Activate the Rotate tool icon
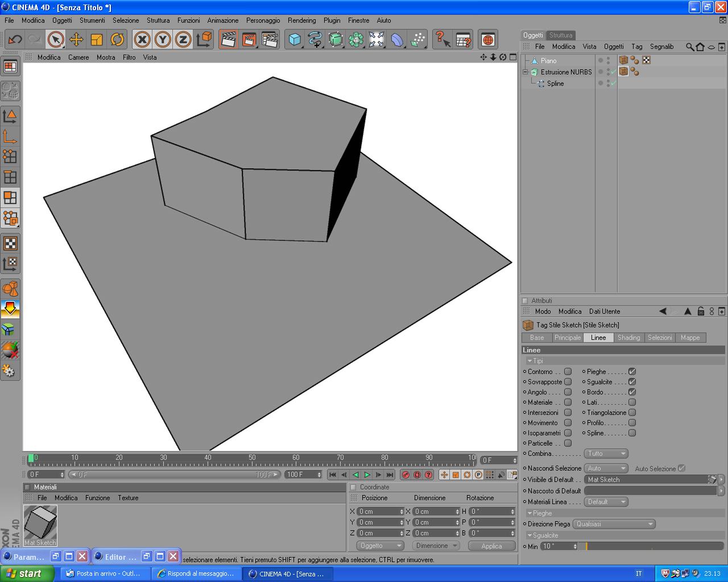 (117, 39)
